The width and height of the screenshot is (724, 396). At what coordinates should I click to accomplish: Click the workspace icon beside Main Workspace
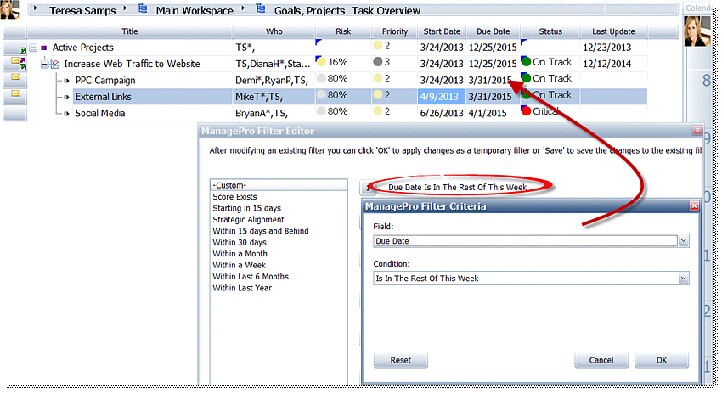[x=143, y=9]
